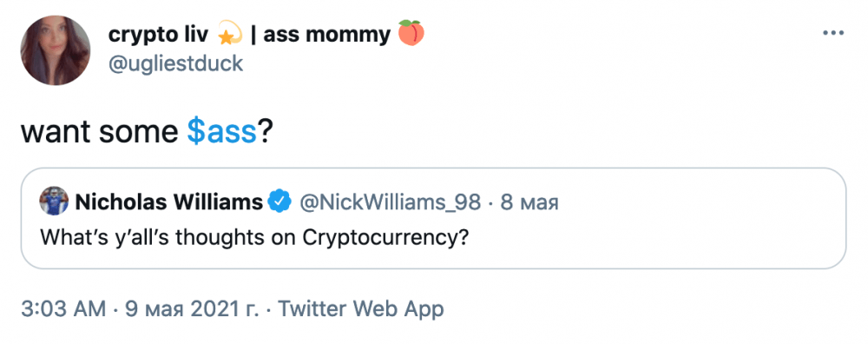Open the three-dot more options menu

pos(833,33)
